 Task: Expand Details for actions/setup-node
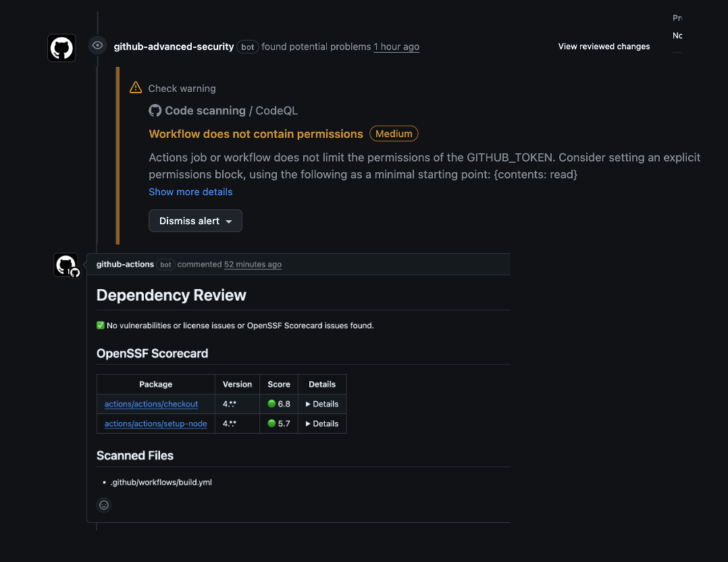click(321, 424)
